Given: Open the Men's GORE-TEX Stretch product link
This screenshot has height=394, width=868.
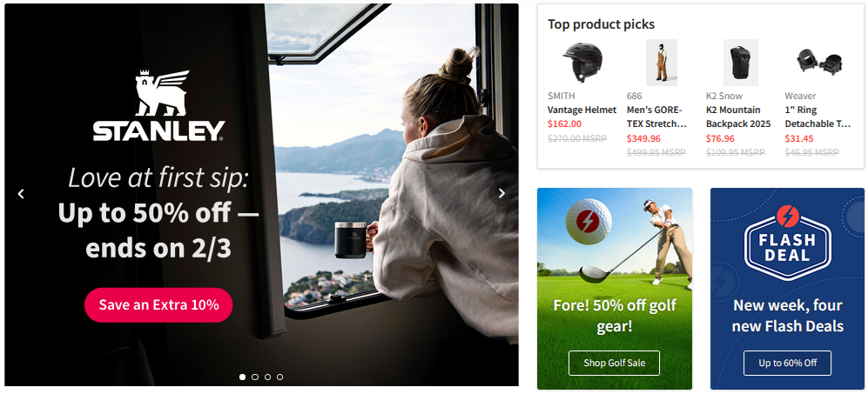Looking at the screenshot, I should click(x=656, y=117).
